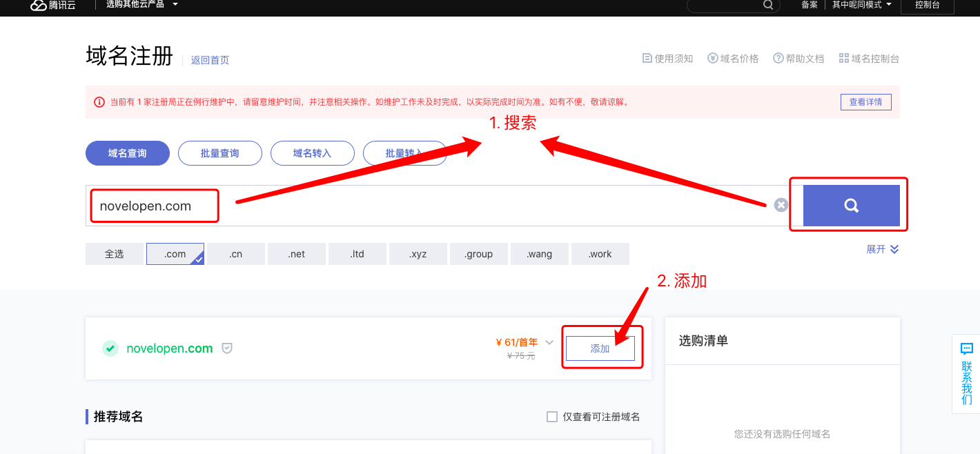This screenshot has height=454, width=980.
Task: Expand more suffixes with 展开
Action: click(883, 249)
